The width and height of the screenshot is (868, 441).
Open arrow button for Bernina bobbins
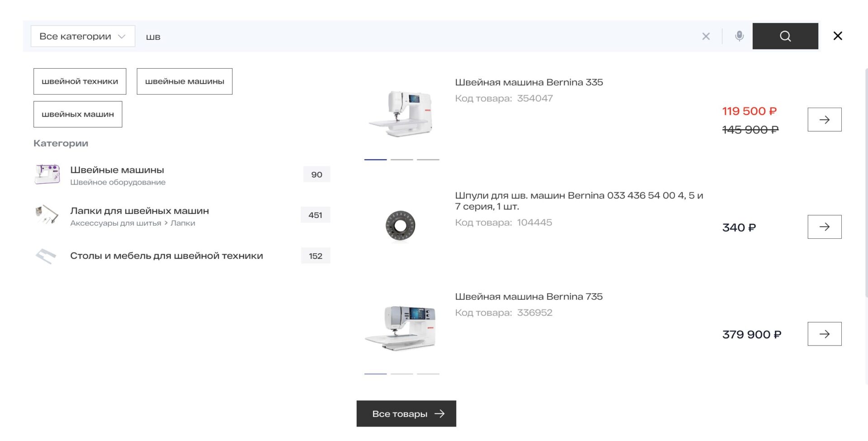824,227
